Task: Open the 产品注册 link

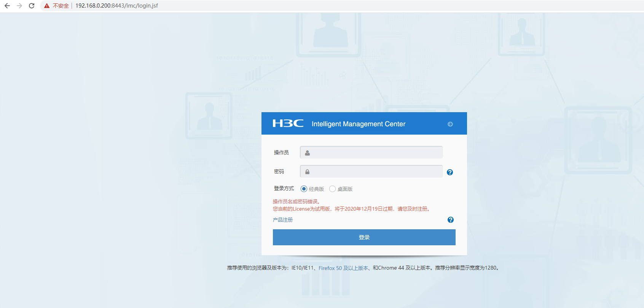Action: [x=283, y=220]
